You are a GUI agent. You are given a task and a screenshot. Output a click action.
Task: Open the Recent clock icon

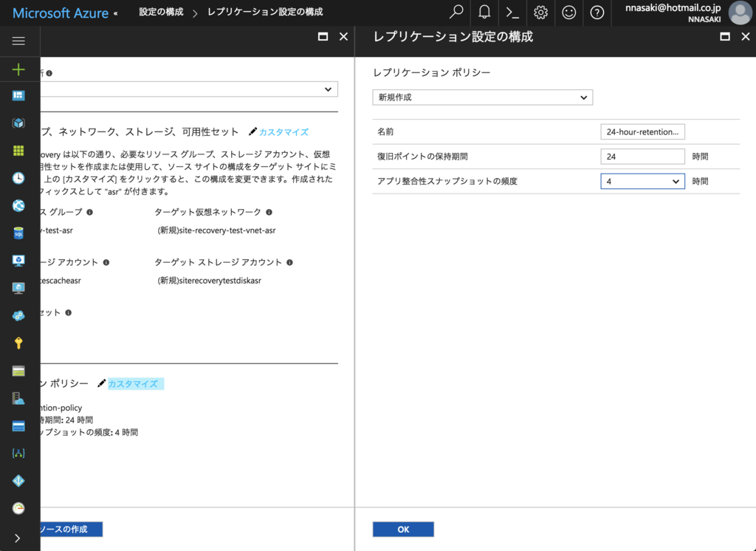click(18, 178)
